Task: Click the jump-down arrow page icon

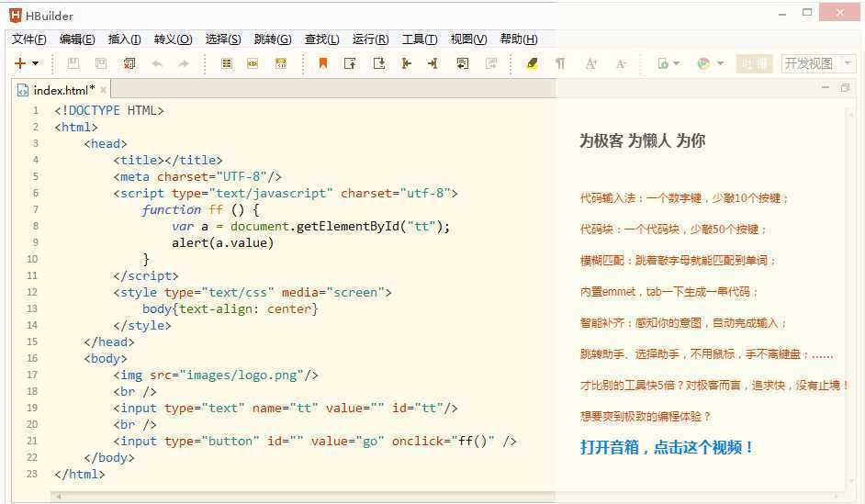Action: click(x=379, y=63)
